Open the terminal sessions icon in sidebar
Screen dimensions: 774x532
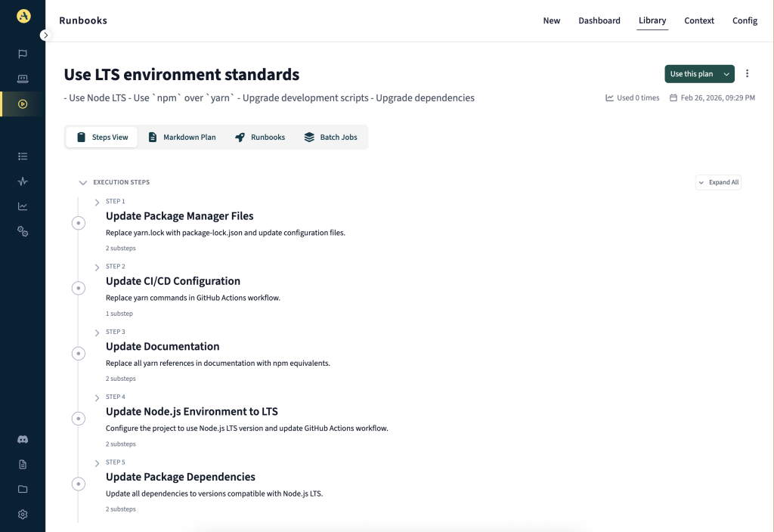coord(22,79)
